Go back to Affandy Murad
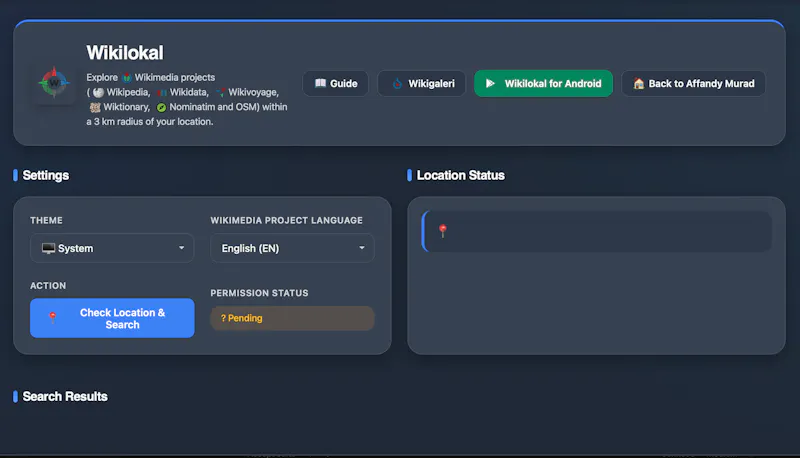The width and height of the screenshot is (800, 458). [x=693, y=84]
